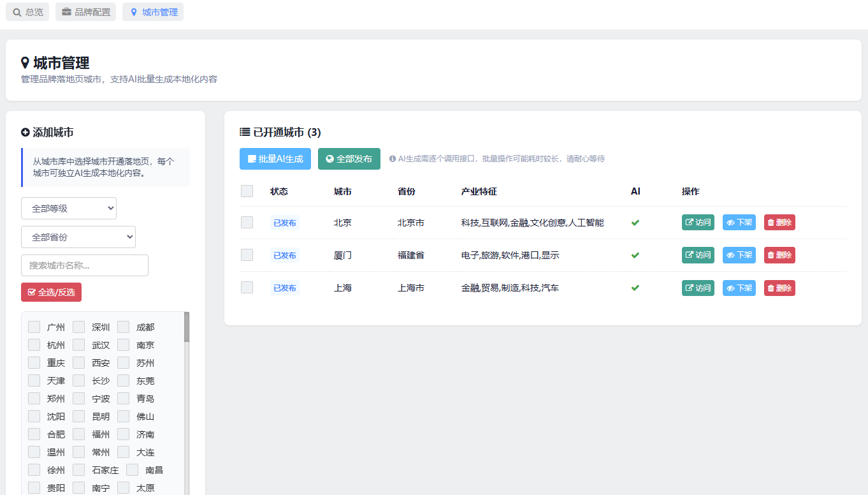Click the 搜索城市名称 search field
Viewport: 868px width, 495px height.
tap(85, 265)
